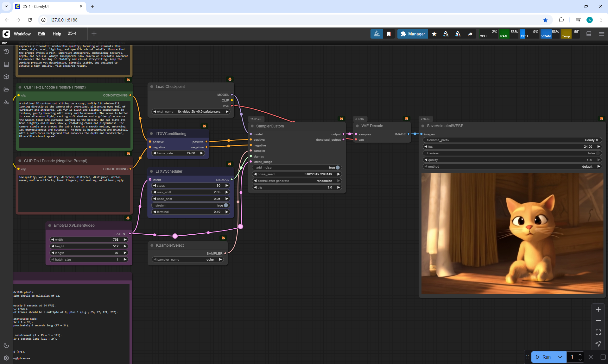Screen dimensions: 608x364
Task: Open the workflows folder sidebar icon
Action: click(x=6, y=89)
